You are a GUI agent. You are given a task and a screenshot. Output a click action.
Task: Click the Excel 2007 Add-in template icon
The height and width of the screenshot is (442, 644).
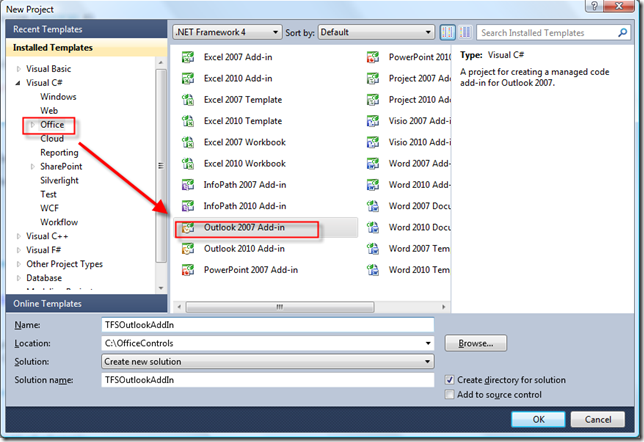(188, 57)
